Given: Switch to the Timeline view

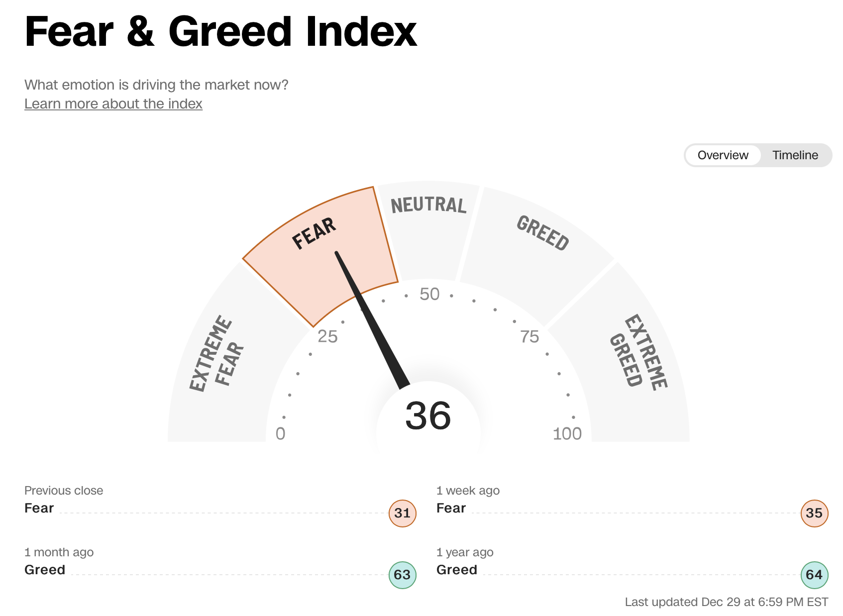Looking at the screenshot, I should pos(795,155).
